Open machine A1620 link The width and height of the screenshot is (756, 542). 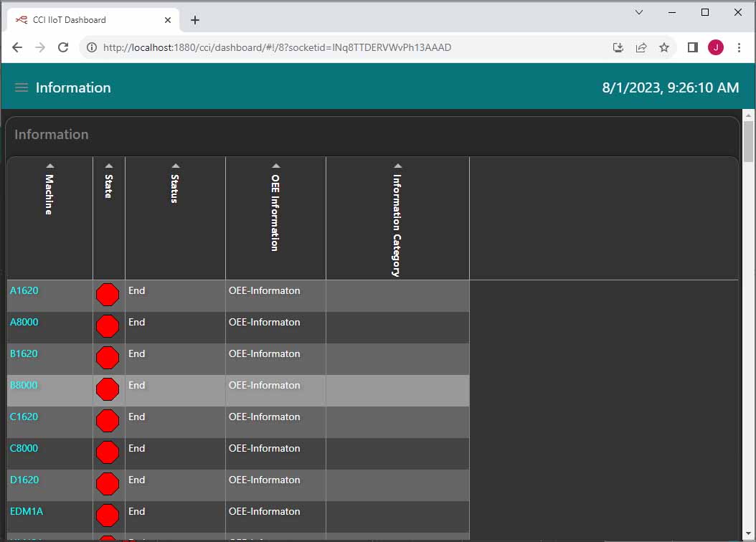coord(24,290)
